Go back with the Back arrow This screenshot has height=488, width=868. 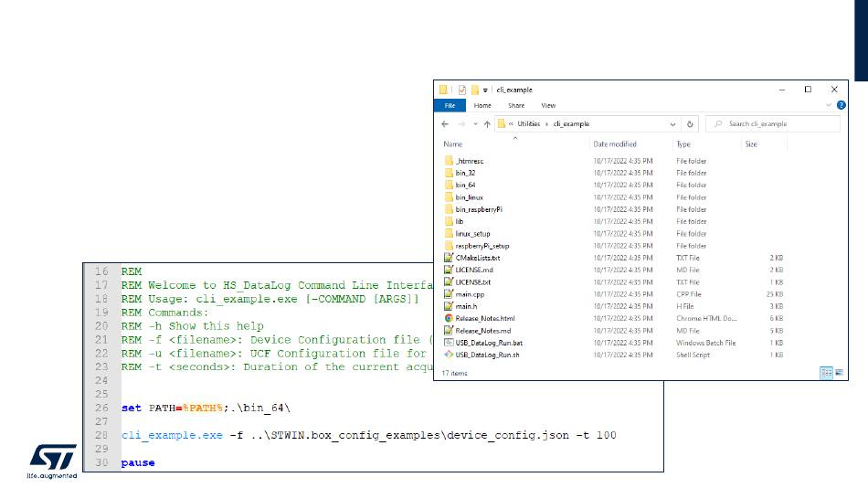pos(445,124)
